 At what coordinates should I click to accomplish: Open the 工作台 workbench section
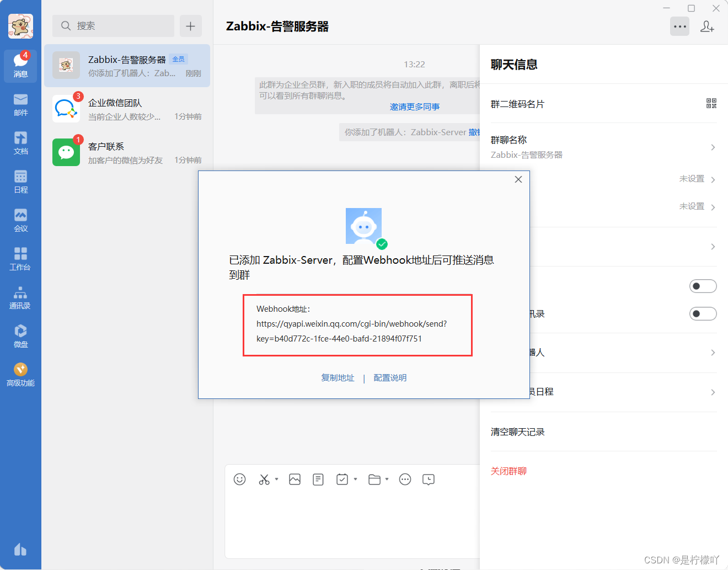tap(20, 259)
